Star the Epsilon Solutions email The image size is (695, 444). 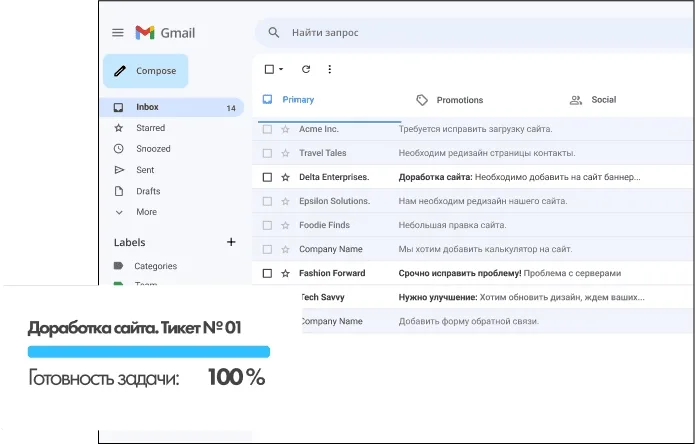pyautogui.click(x=285, y=201)
